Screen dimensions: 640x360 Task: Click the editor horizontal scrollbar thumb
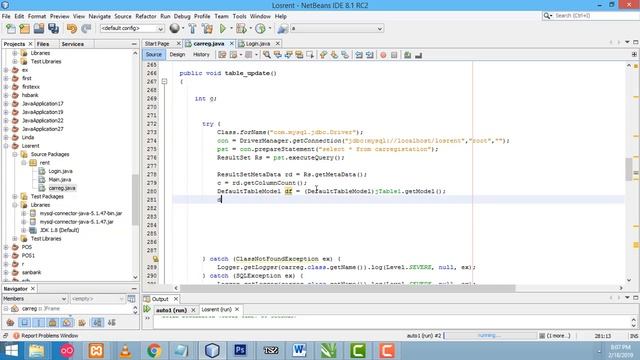pyautogui.click(x=348, y=288)
